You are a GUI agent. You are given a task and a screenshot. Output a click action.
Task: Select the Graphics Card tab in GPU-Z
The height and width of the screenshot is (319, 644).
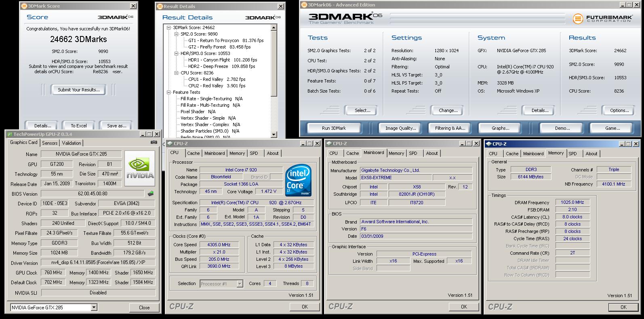[24, 142]
